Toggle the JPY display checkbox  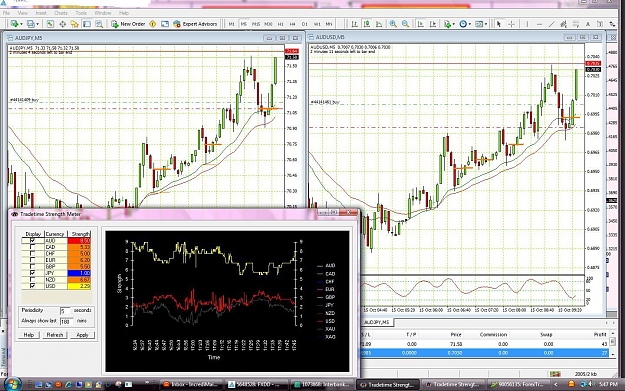33,273
